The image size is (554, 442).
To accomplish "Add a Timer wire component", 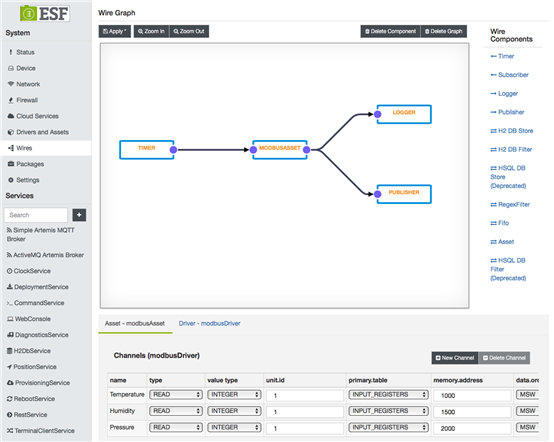I will click(x=502, y=56).
